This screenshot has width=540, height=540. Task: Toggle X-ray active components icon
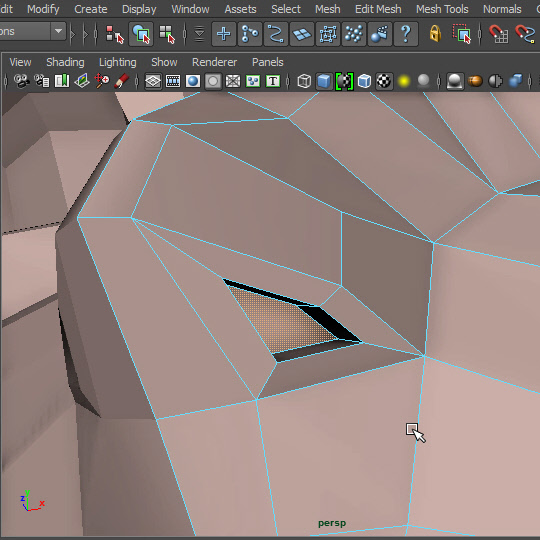click(x=495, y=81)
